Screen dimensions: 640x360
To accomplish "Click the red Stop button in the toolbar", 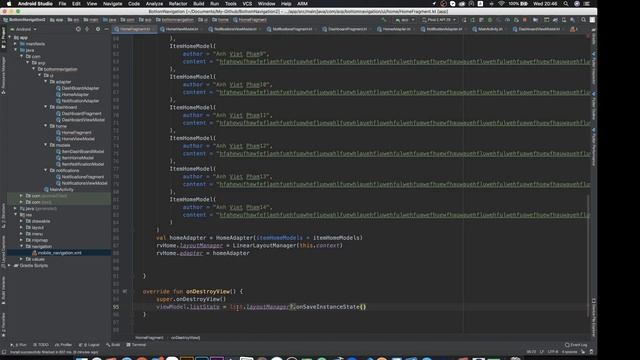I will point(525,20).
